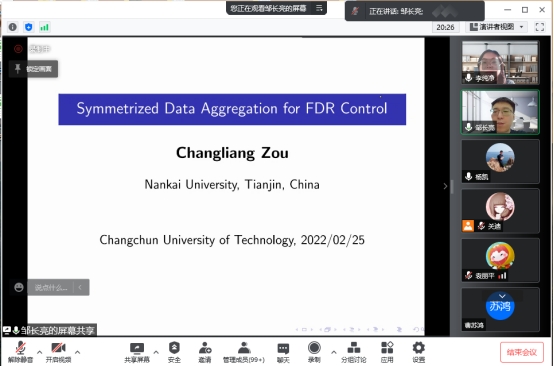Image resolution: width=554 pixels, height=366 pixels.
Task: Expand share screen options arrow
Action: point(156,352)
